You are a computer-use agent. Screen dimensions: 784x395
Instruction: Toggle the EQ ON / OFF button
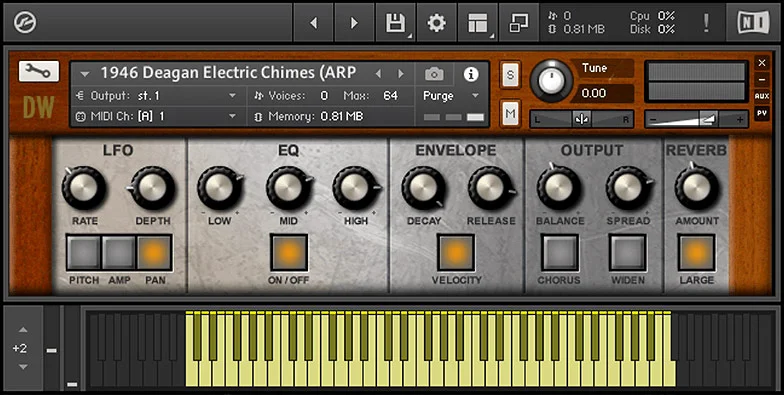point(288,253)
